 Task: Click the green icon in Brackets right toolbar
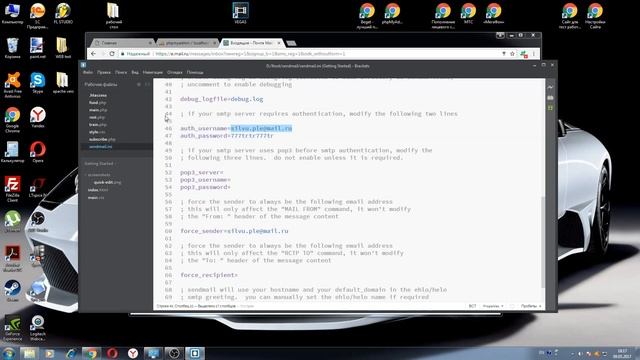click(x=550, y=108)
